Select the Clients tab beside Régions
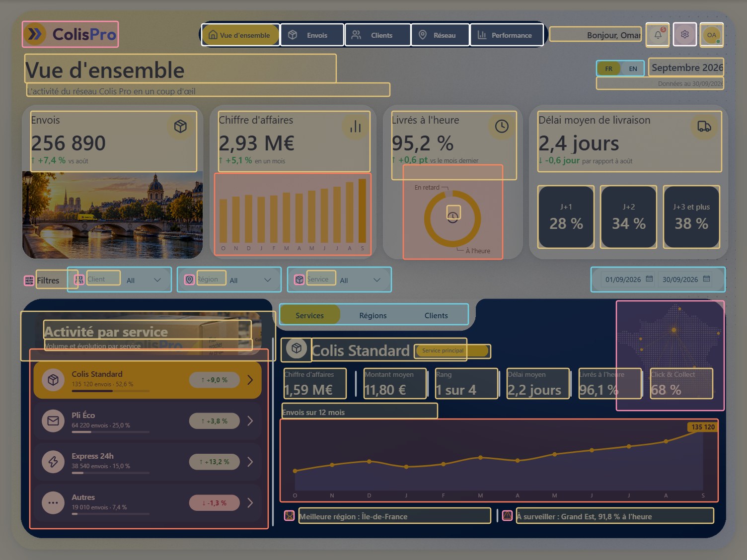The height and width of the screenshot is (560, 747). pos(436,315)
